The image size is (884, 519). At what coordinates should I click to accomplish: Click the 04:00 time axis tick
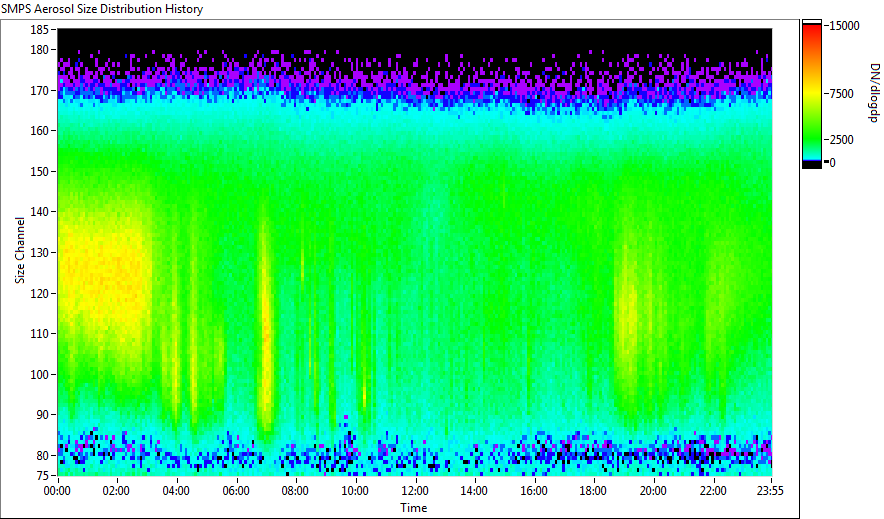click(x=176, y=491)
